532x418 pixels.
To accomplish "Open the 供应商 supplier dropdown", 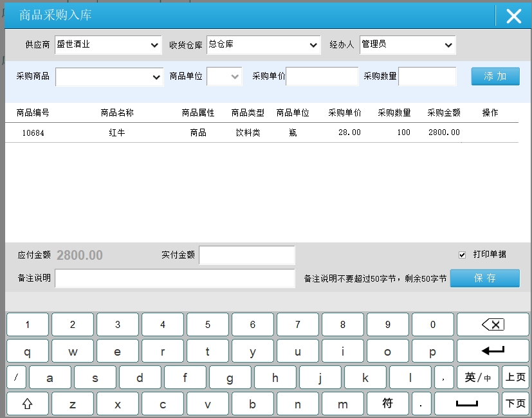I will coord(108,45).
